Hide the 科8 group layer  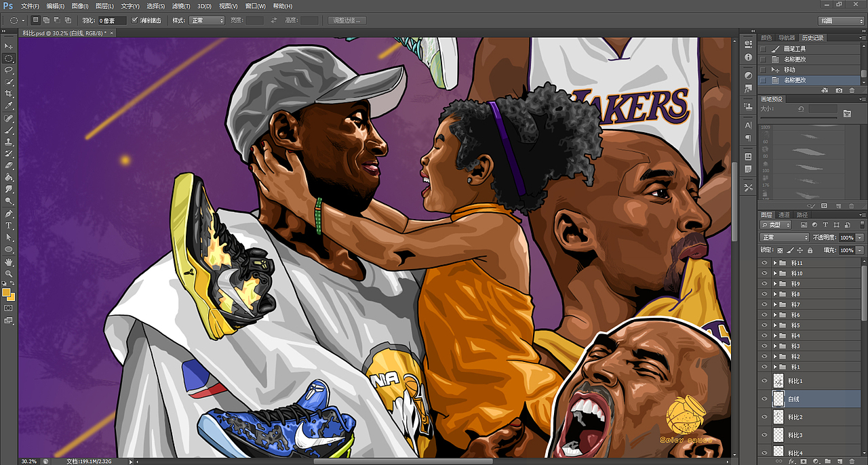click(x=764, y=294)
